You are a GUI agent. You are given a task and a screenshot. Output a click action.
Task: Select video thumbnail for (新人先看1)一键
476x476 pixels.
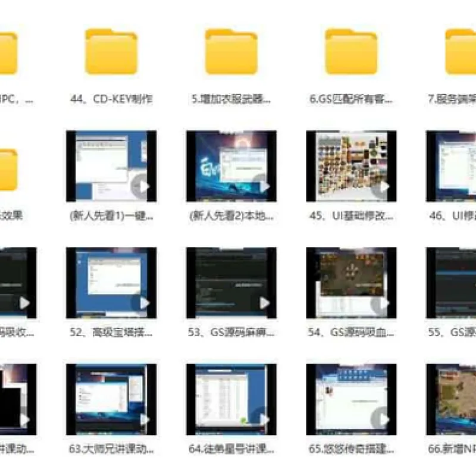[111, 166]
